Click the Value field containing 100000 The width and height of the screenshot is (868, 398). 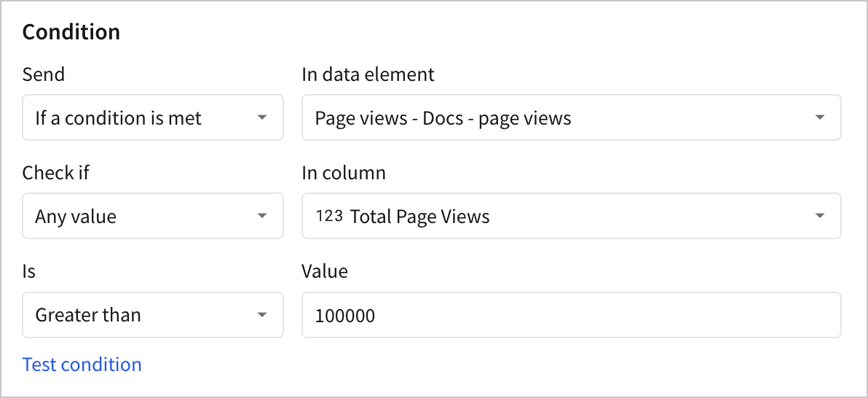572,315
